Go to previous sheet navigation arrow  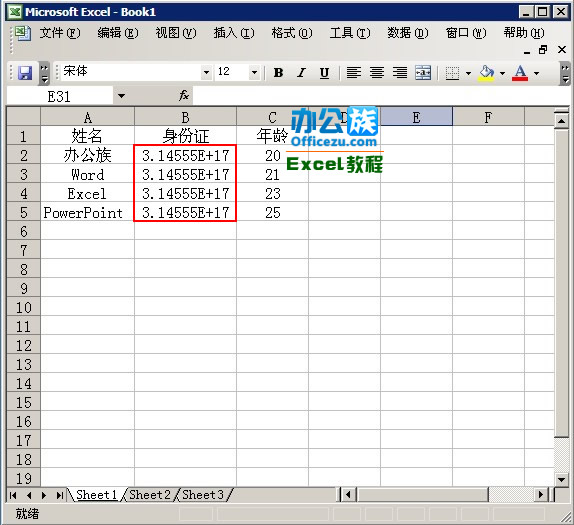(x=29, y=495)
